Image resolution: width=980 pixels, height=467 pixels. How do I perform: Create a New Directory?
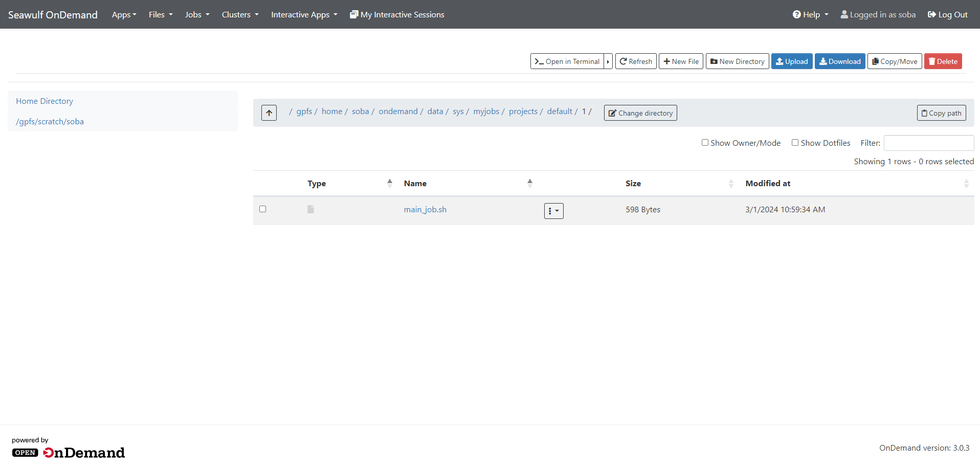click(737, 61)
